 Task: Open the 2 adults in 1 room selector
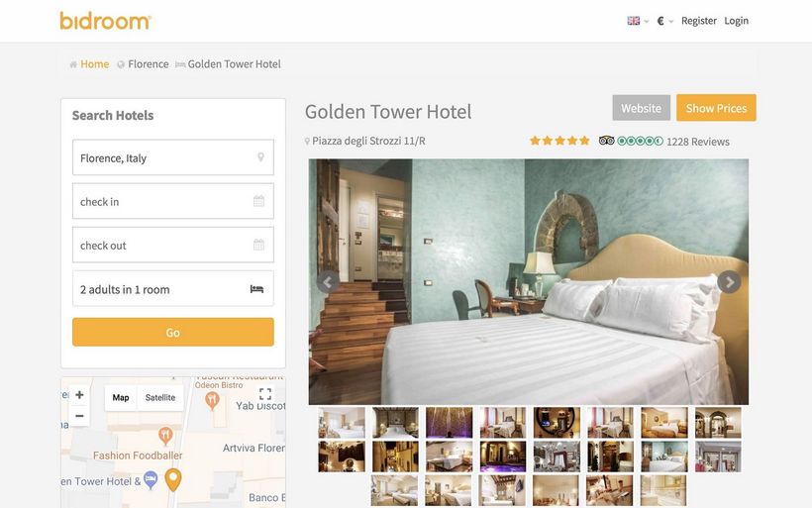pyautogui.click(x=173, y=288)
